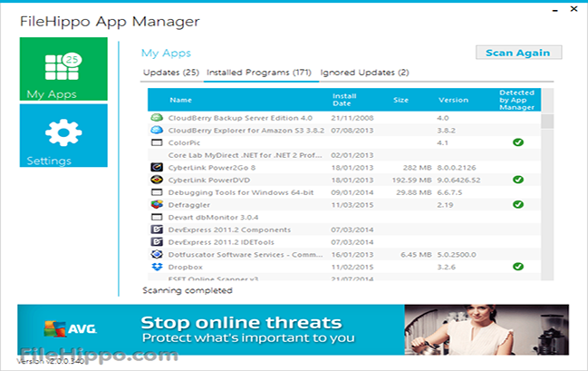Click the CloudBerry Backup Server Edition icon
Screen dimensions: 588x371
(157, 118)
